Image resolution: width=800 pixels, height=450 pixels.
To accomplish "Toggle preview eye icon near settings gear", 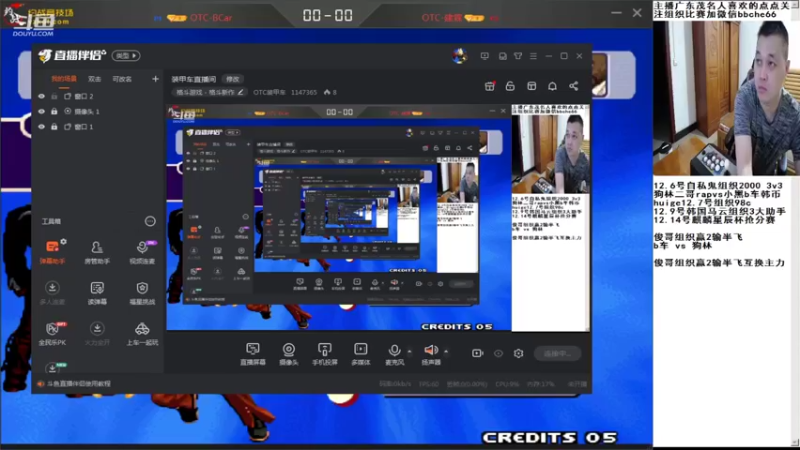I will 498,353.
